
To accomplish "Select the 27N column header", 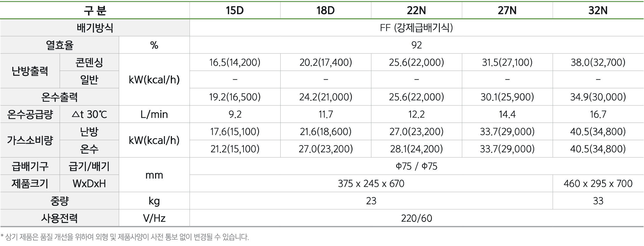I will (507, 11).
